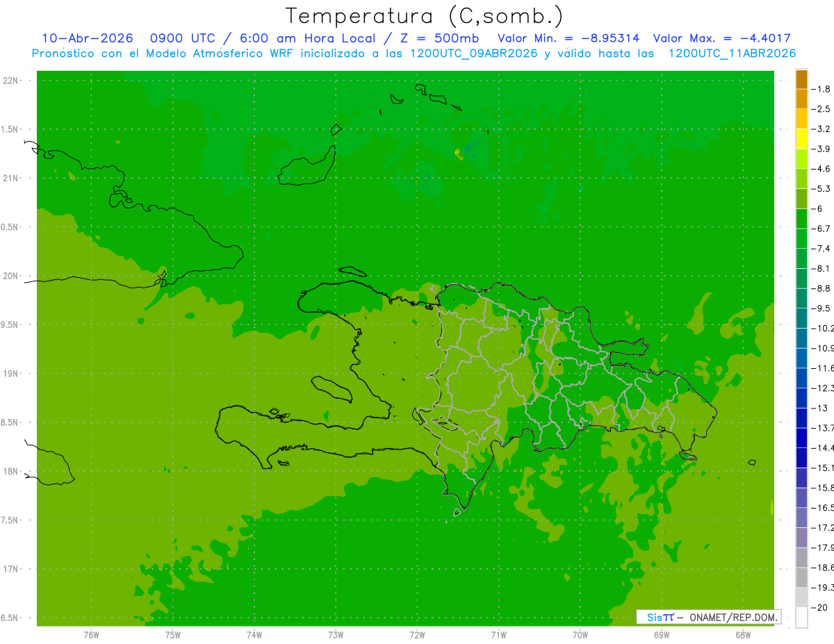This screenshot has height=644, width=834.
Task: Click the Temperatura (C,somb.) title
Action: click(x=425, y=16)
